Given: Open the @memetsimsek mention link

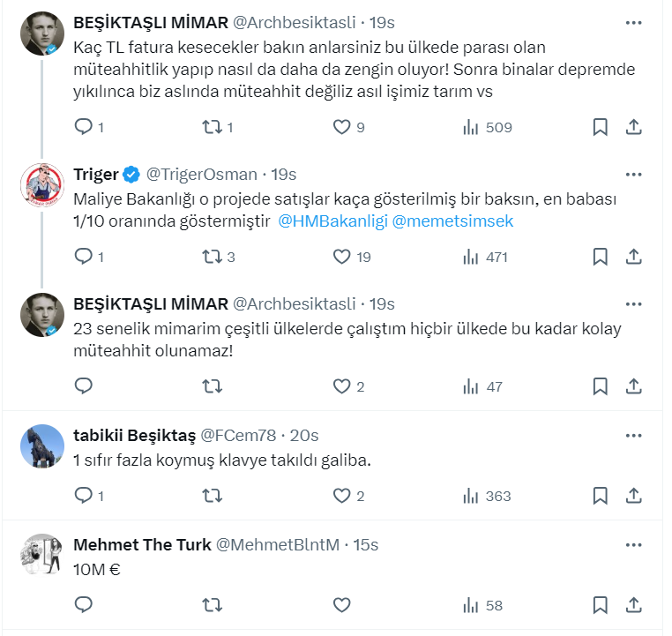Looking at the screenshot, I should (452, 221).
